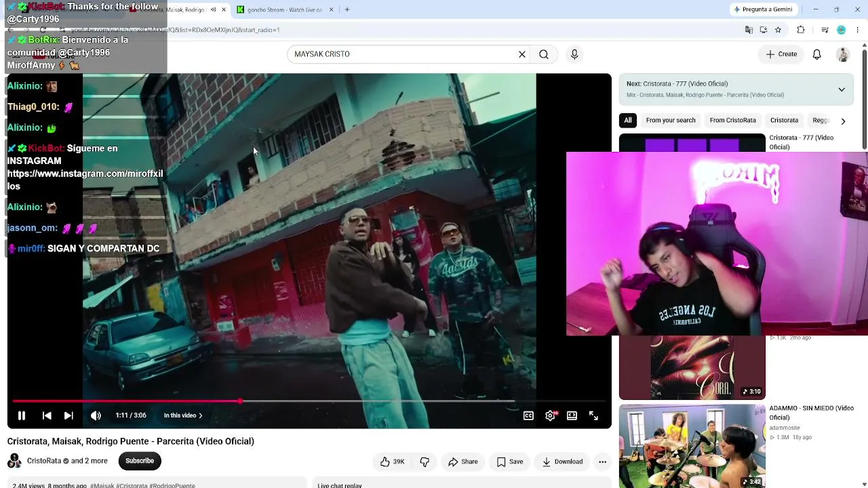
Task: Click the #Maisak hashtag
Action: (102, 485)
